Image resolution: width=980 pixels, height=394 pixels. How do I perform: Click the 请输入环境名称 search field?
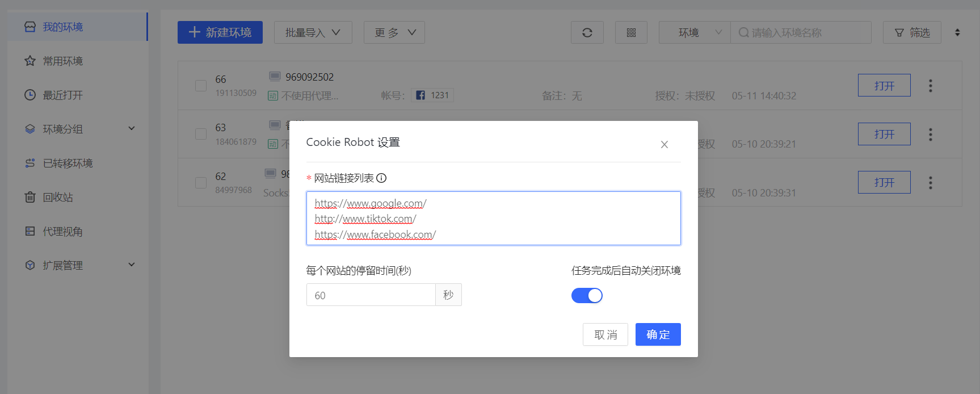coord(801,32)
